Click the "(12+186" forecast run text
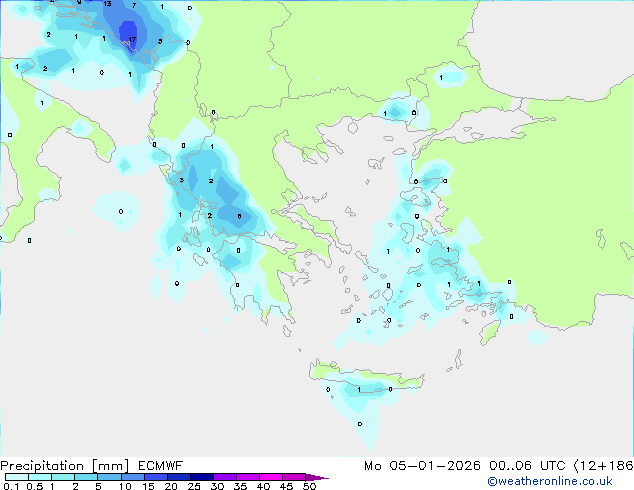 (604, 466)
